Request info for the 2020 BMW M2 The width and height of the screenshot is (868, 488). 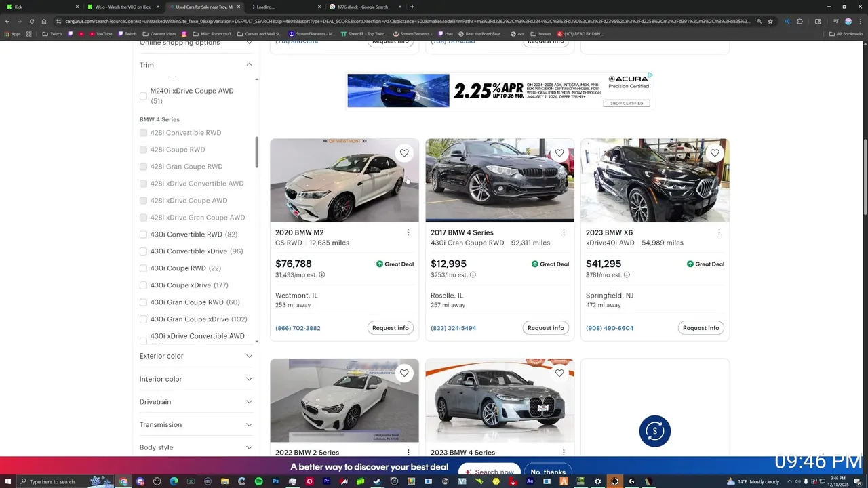coord(391,328)
